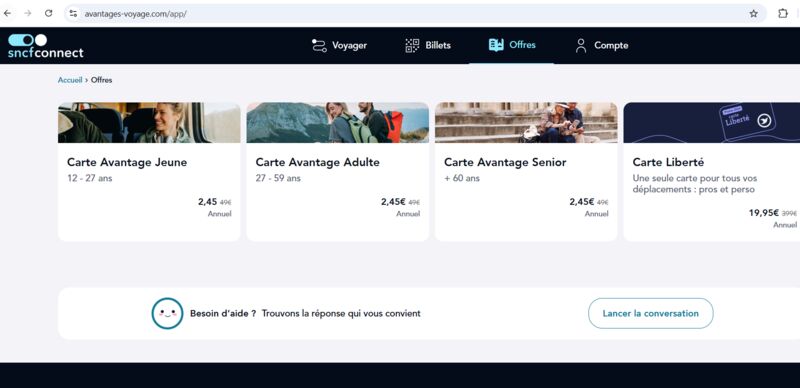Click the Lancer la conversation button

tap(651, 313)
